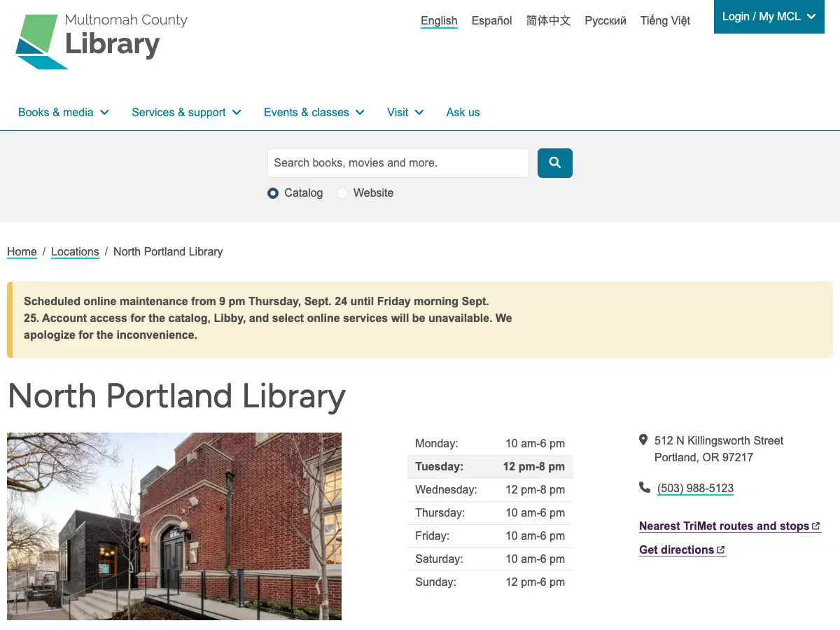Expand the Events & classes menu

click(314, 112)
